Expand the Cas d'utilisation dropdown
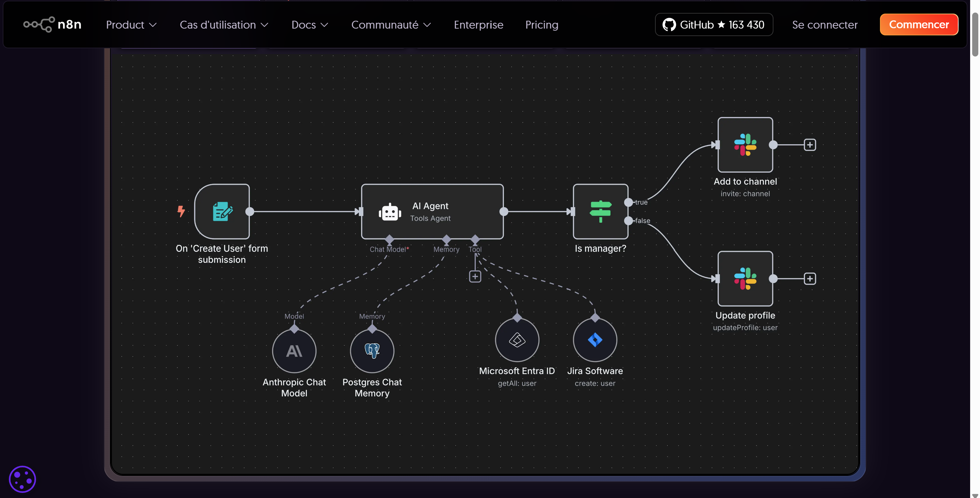This screenshot has height=498, width=980. tap(224, 25)
